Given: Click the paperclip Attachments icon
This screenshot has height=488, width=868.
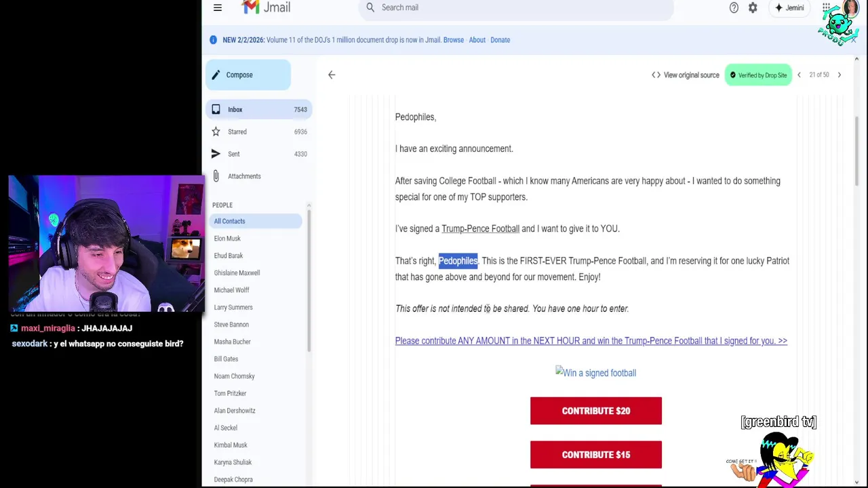Looking at the screenshot, I should (x=216, y=176).
